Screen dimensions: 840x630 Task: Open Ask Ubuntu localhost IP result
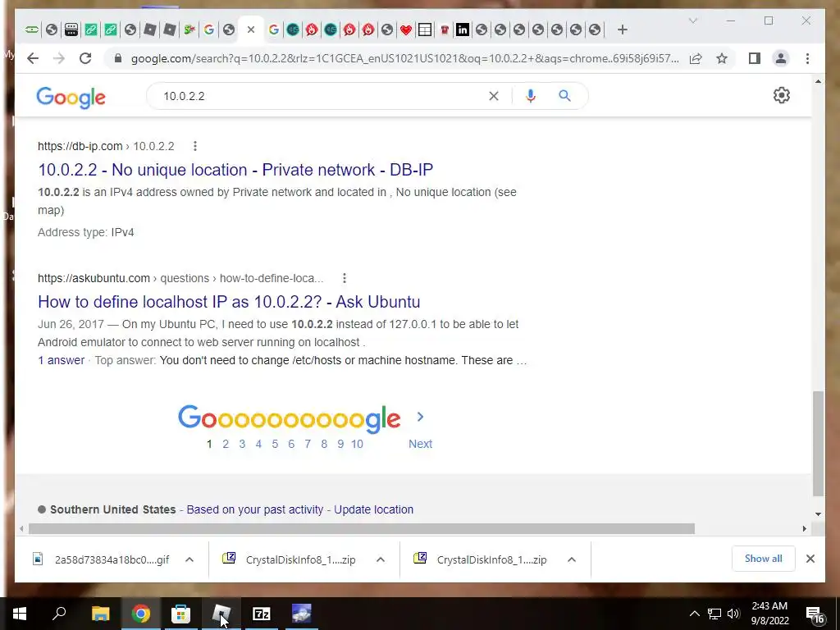tap(229, 302)
